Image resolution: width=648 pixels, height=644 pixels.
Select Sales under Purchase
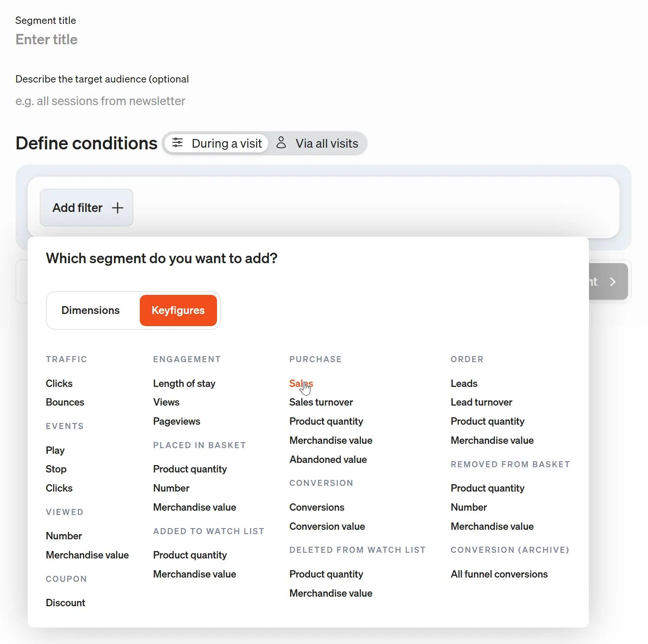click(301, 383)
